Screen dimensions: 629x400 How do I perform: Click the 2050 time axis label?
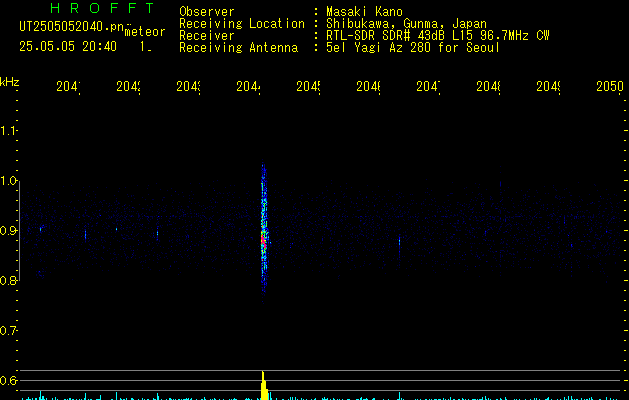pyautogui.click(x=610, y=86)
